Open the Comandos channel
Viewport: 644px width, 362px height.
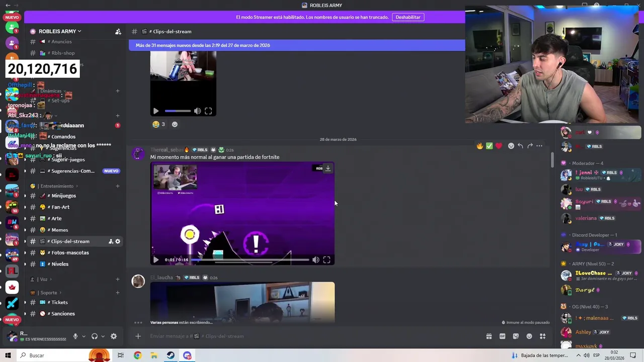[x=63, y=137]
